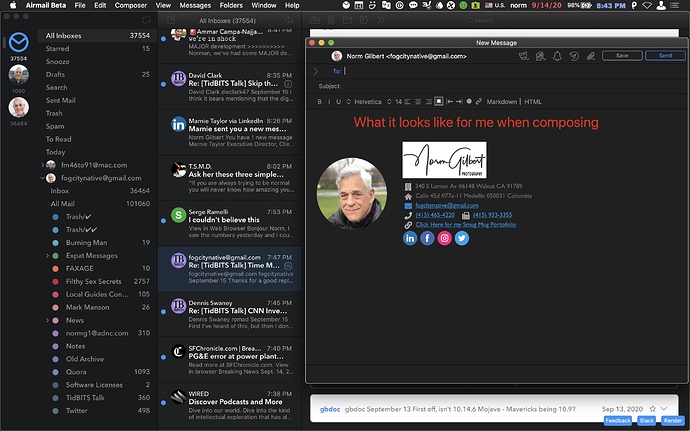Click the send later icon beside paperclip
The height and width of the screenshot is (431, 690).
pos(574,56)
